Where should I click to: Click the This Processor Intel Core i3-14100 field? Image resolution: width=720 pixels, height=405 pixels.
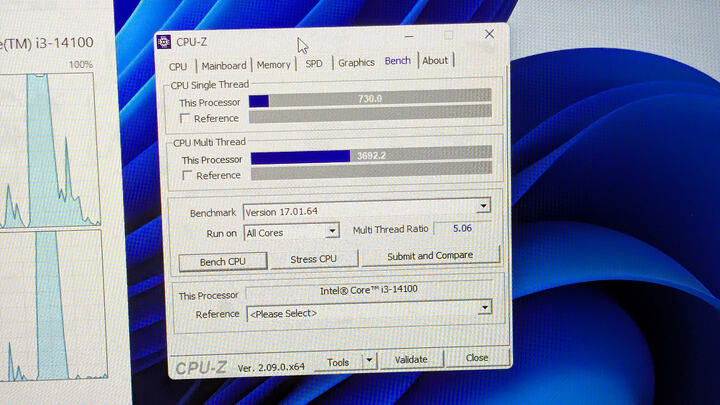coord(368,290)
